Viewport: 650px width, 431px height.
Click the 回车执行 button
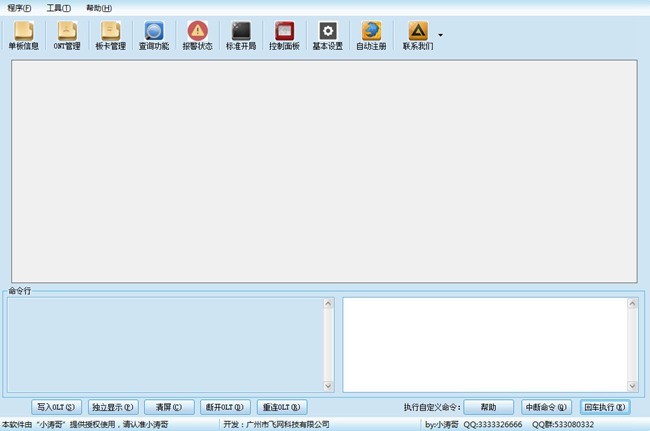tap(605, 407)
